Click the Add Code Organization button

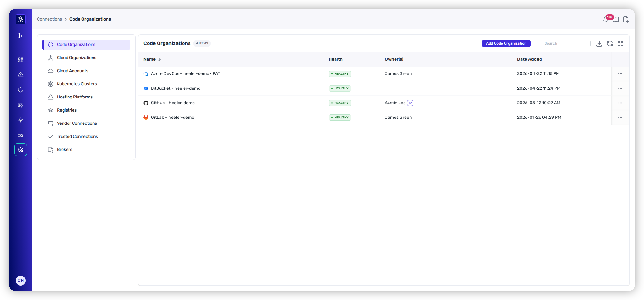tap(506, 43)
